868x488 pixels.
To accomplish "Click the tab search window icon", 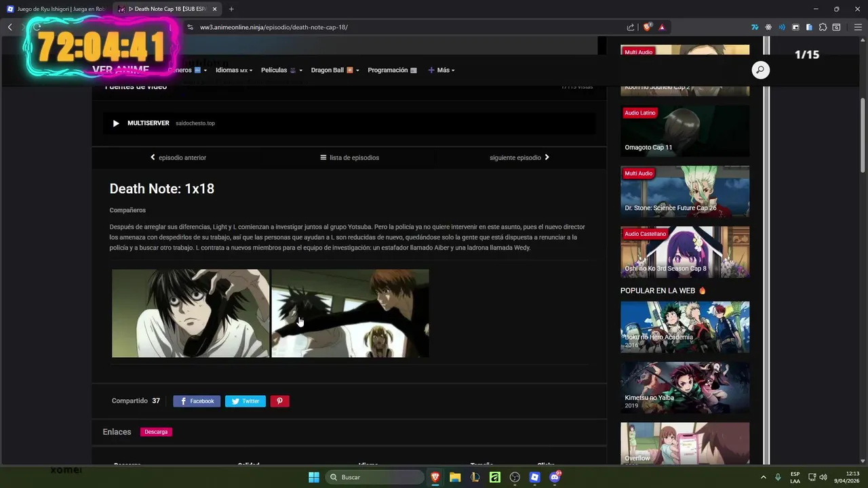I will coord(837,27).
